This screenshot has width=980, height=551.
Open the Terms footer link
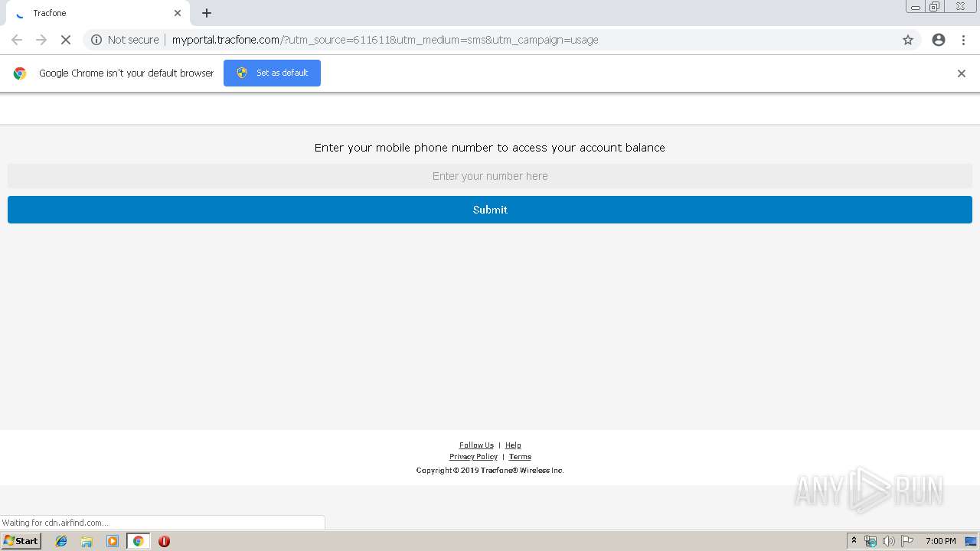coord(520,457)
